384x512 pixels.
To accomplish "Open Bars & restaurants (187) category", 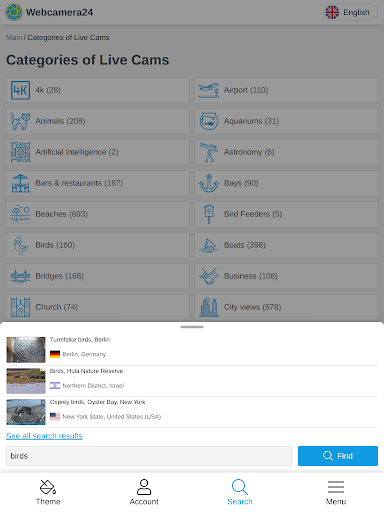I will tap(98, 183).
